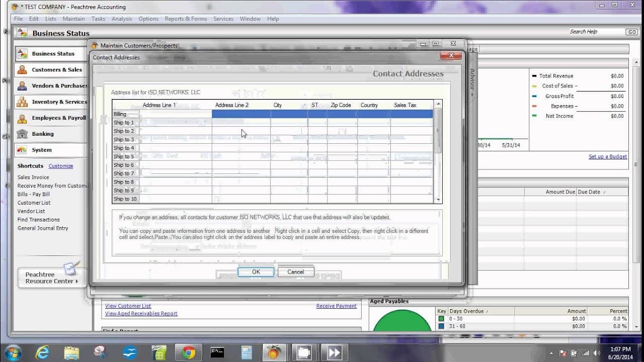Open the Window menu

(250, 19)
